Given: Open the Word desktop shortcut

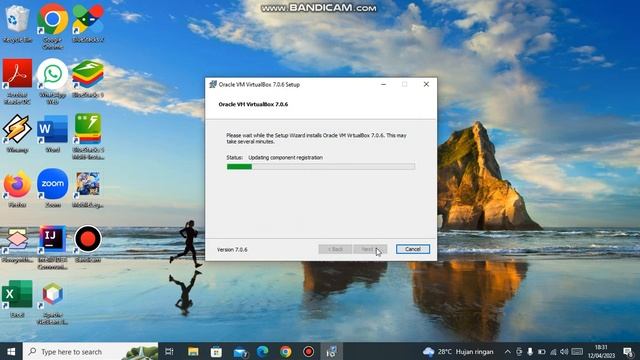Looking at the screenshot, I should pos(53,133).
